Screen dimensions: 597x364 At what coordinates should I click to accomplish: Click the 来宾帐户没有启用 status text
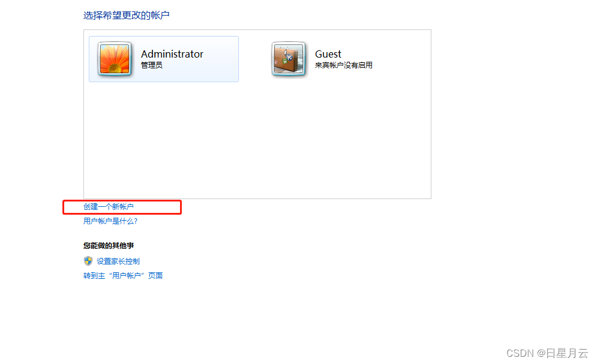point(343,65)
